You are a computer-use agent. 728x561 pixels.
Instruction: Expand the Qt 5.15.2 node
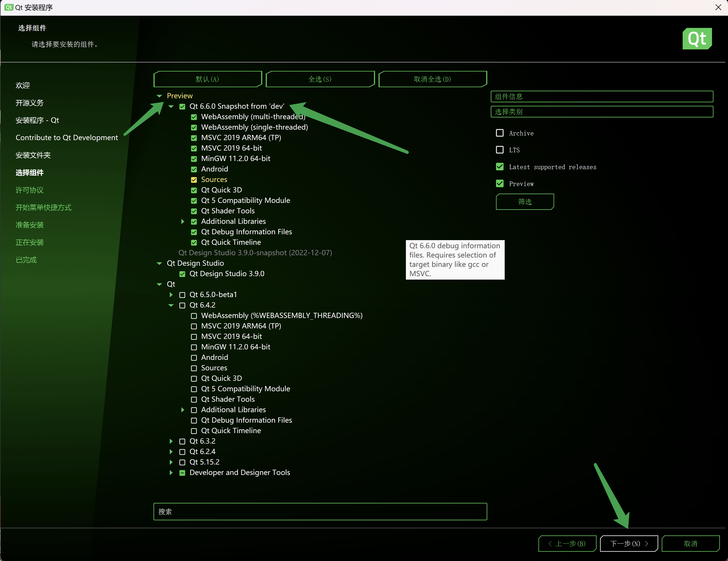tap(171, 462)
